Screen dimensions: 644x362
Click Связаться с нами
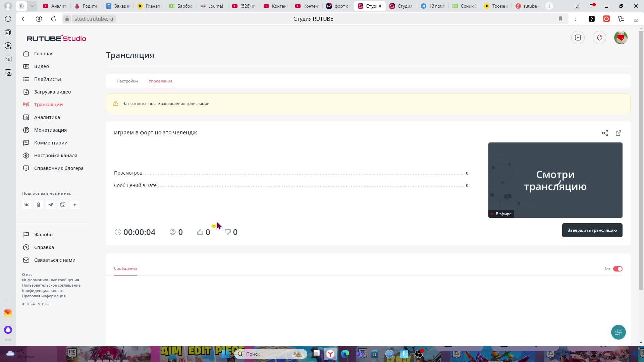pyautogui.click(x=49, y=260)
